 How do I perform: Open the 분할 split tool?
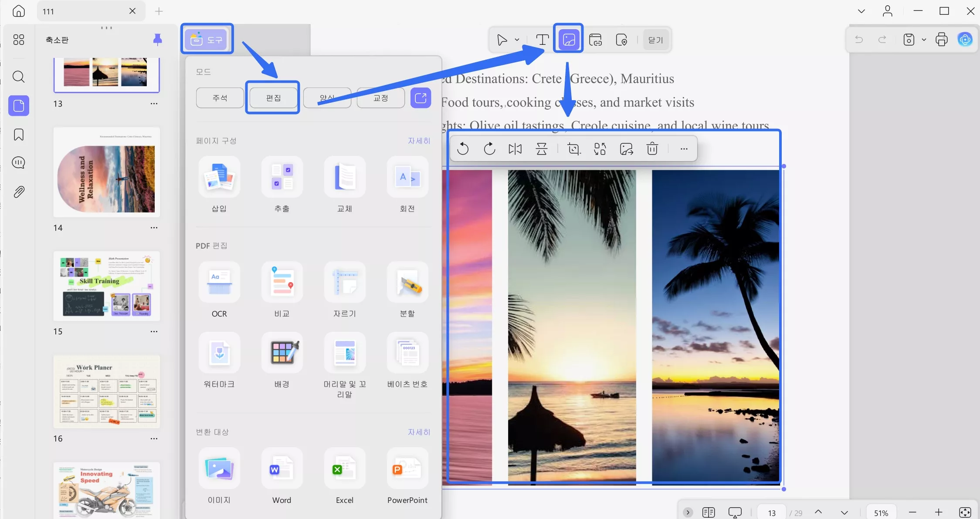tap(407, 290)
